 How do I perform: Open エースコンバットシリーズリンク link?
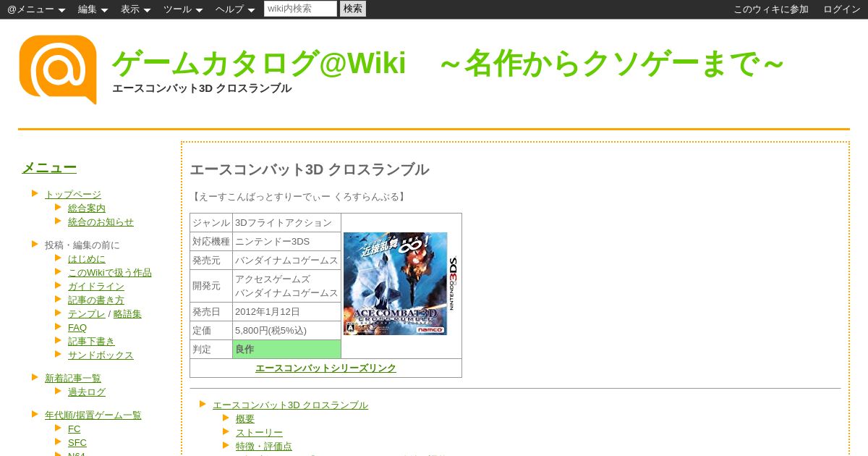click(x=325, y=368)
